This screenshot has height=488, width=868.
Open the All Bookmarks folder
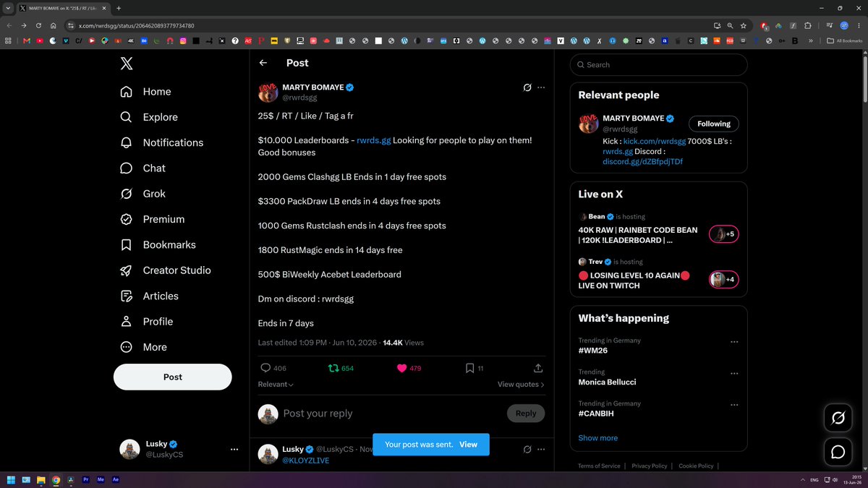coord(845,40)
